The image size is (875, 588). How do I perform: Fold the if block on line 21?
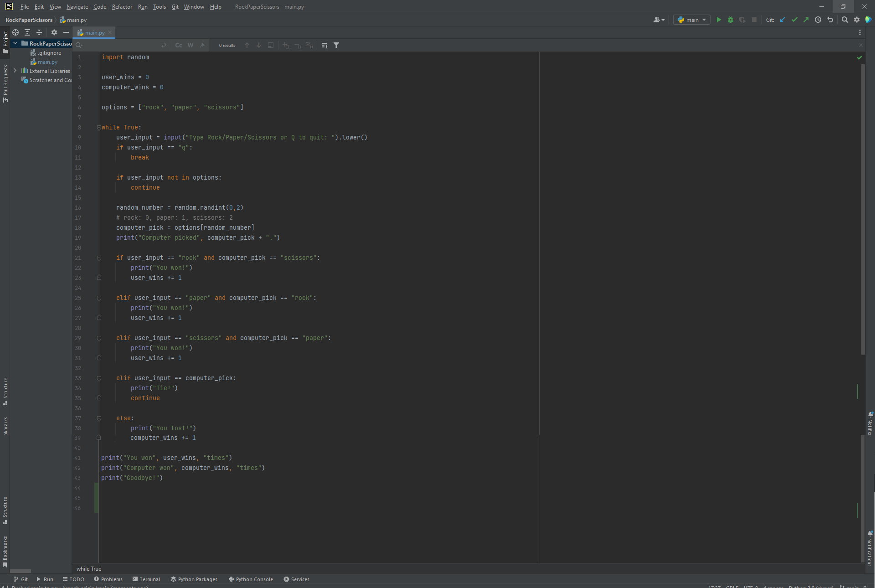[x=99, y=258]
